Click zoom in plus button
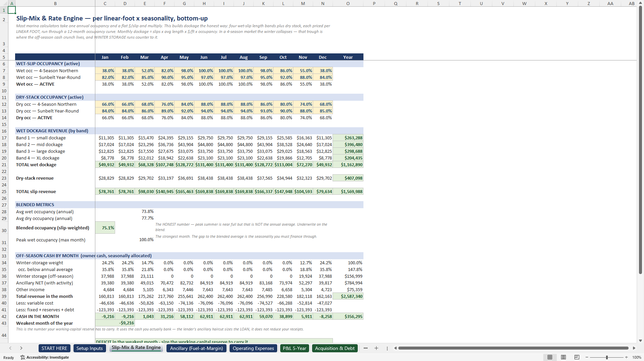Screen dimensions: 644x361 click(626, 357)
